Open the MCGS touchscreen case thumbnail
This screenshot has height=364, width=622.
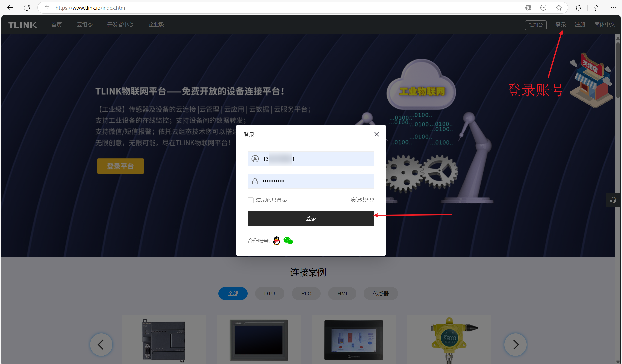[259, 340]
